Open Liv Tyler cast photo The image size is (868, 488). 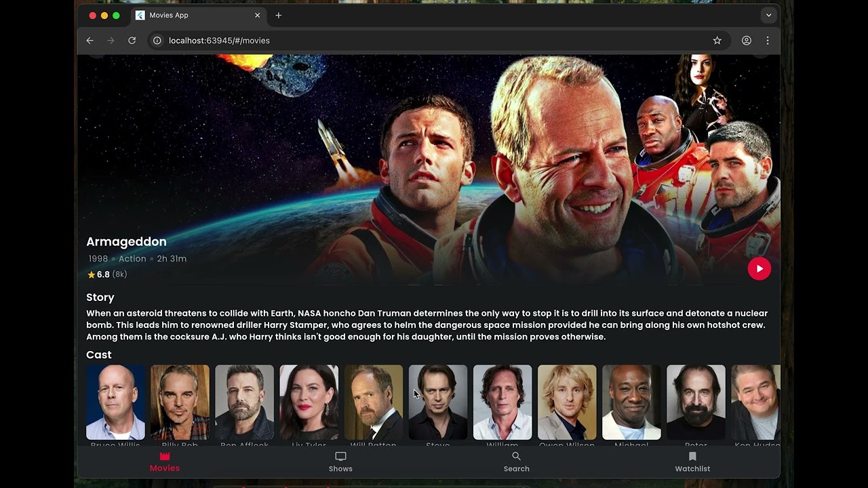pyautogui.click(x=309, y=402)
